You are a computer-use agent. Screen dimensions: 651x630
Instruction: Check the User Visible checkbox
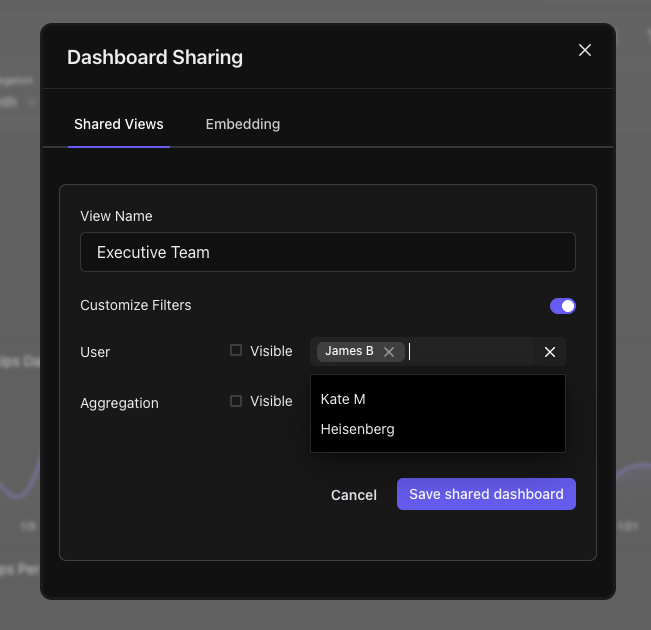[x=236, y=351]
